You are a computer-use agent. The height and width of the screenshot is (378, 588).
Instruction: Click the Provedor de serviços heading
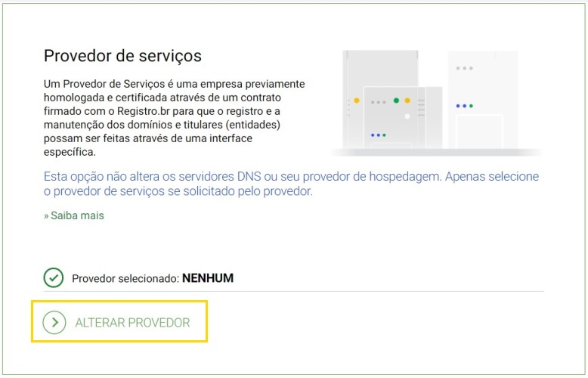122,56
